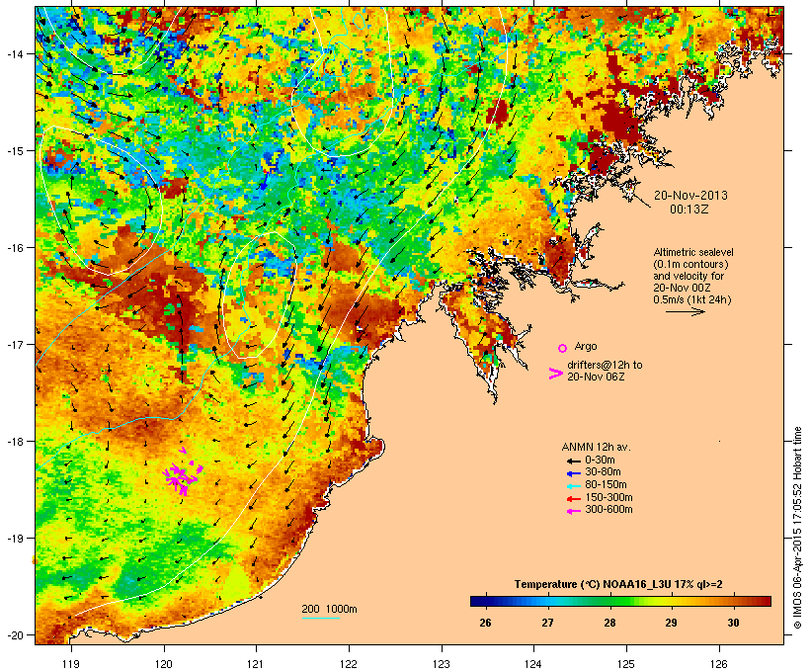Click the longitude axis label 120
The image size is (810, 672).
164,664
